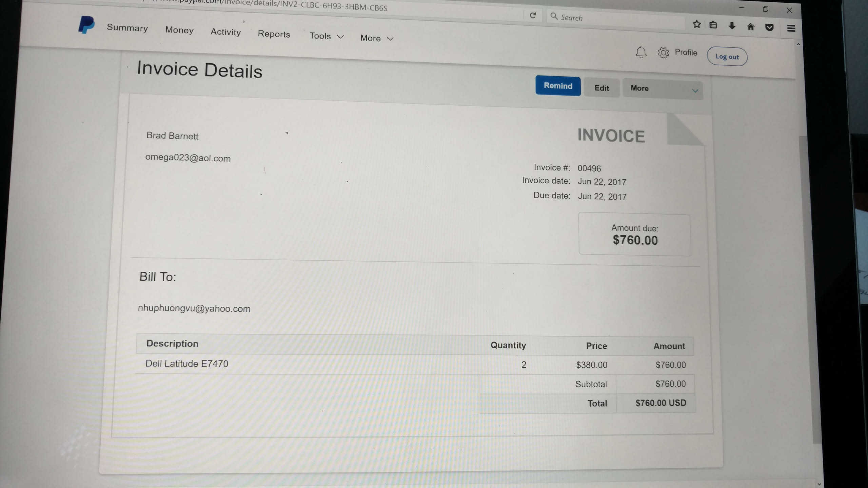Open the Activity page

click(225, 32)
